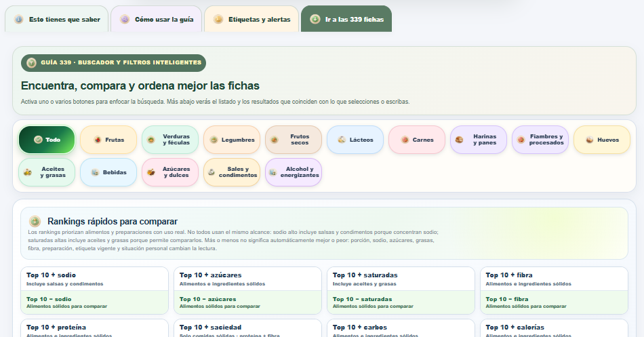Click the dairy icon on Lácteos chip

coord(342,140)
